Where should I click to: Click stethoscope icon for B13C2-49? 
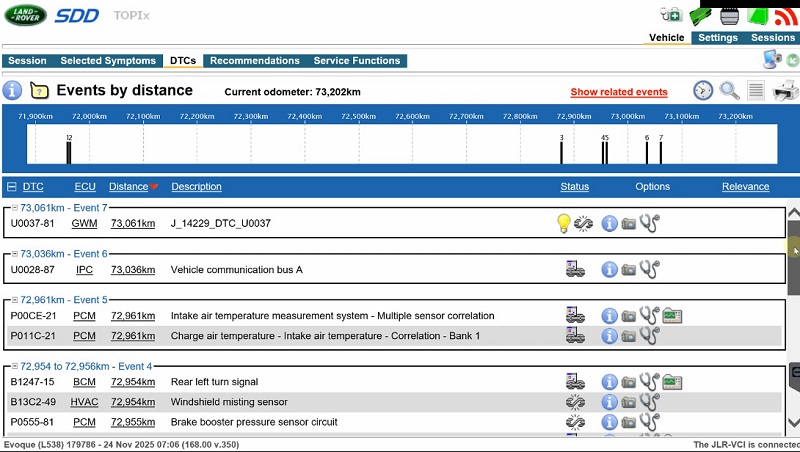coord(649,401)
